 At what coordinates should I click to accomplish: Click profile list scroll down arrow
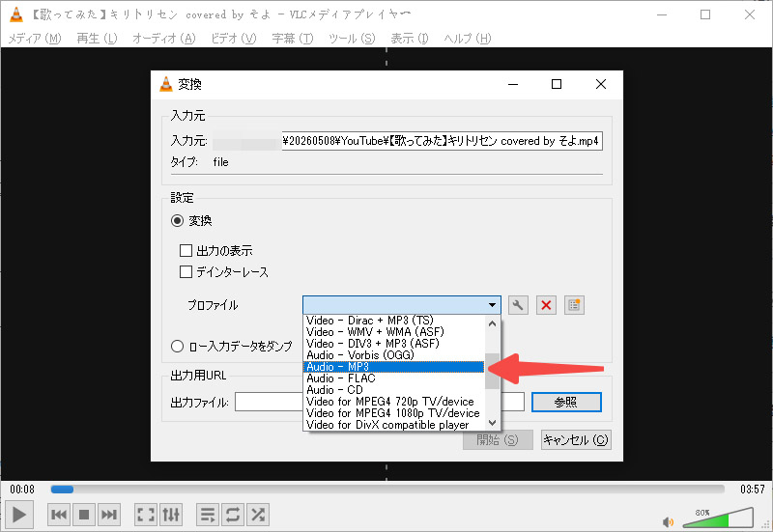[492, 423]
